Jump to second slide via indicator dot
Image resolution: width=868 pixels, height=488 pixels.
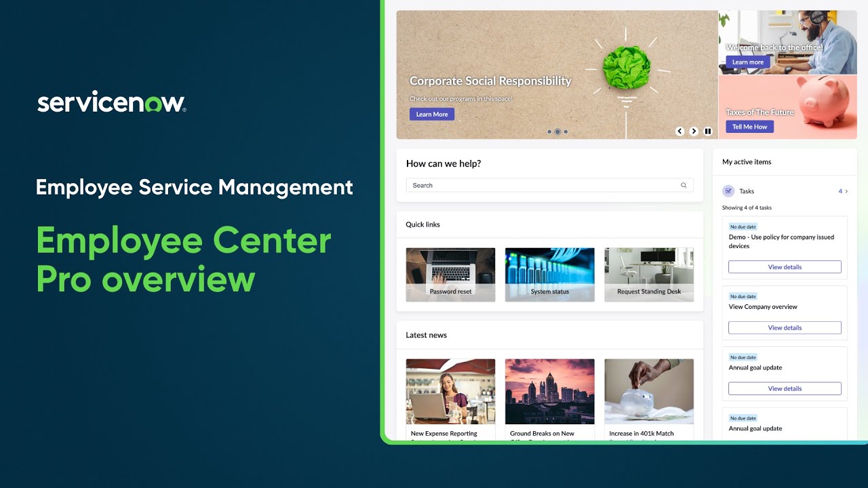point(557,131)
